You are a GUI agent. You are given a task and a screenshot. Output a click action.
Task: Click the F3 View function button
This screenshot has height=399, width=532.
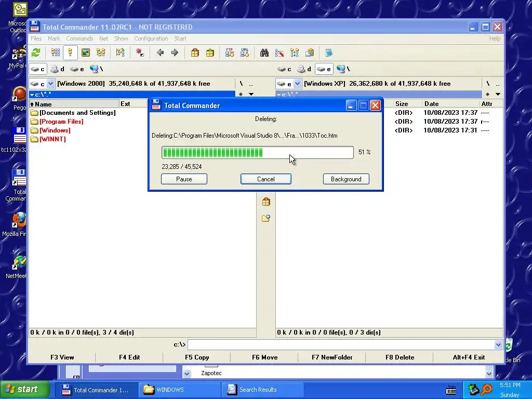point(62,357)
